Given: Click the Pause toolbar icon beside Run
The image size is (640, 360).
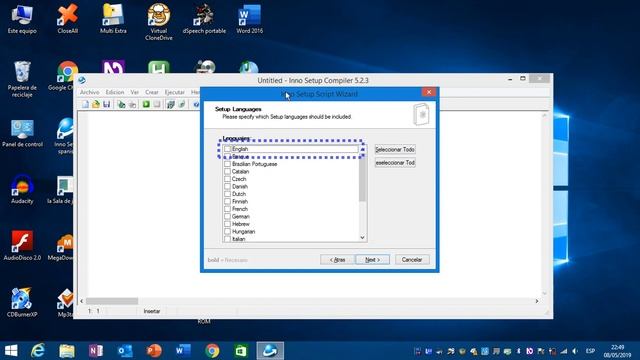Looking at the screenshot, I should click(x=157, y=104).
